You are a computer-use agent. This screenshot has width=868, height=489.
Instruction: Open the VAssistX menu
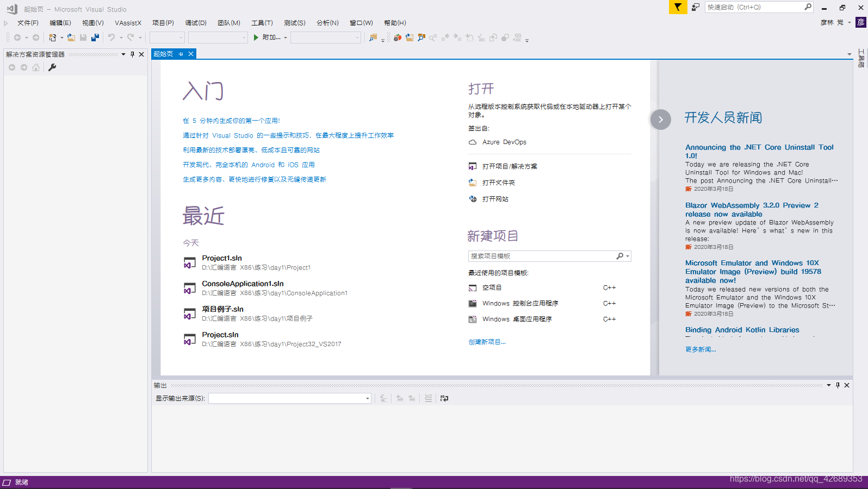[128, 23]
